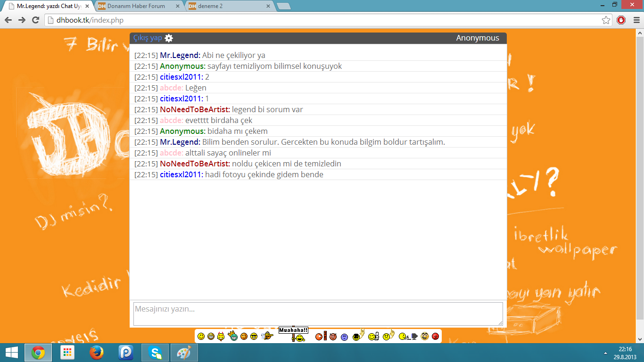644x362 pixels.
Task: Click the message input box
Action: (x=318, y=314)
